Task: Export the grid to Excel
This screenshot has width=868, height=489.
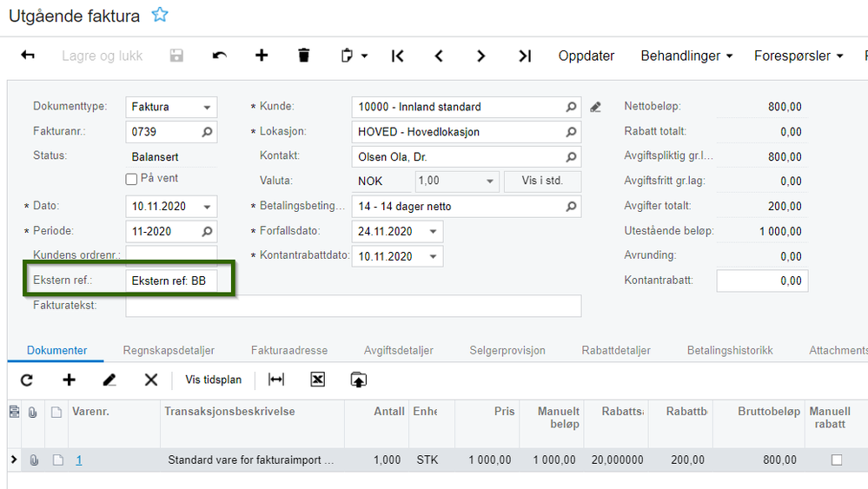Action: (x=317, y=380)
